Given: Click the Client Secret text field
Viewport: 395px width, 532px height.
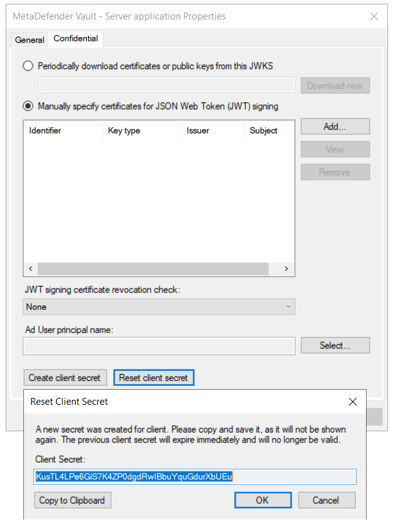Looking at the screenshot, I should (195, 477).
